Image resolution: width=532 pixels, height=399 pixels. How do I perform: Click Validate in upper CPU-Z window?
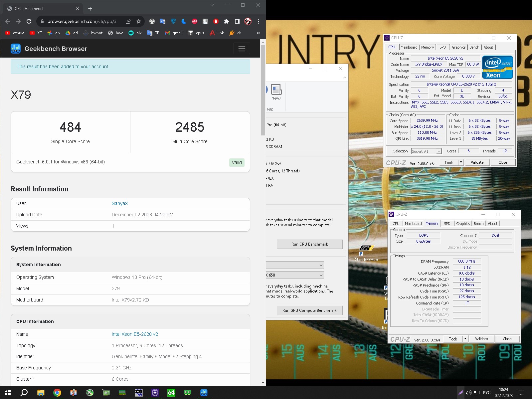click(477, 163)
